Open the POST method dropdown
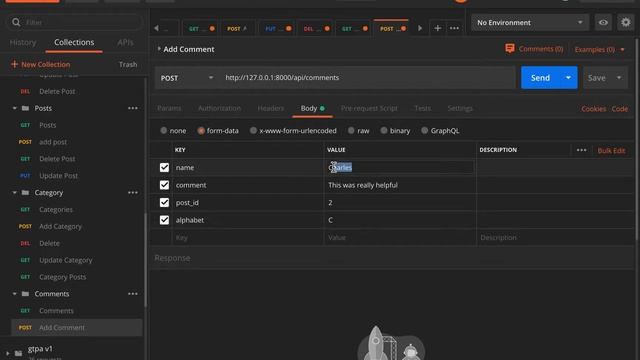The width and height of the screenshot is (640, 360). 187,78
